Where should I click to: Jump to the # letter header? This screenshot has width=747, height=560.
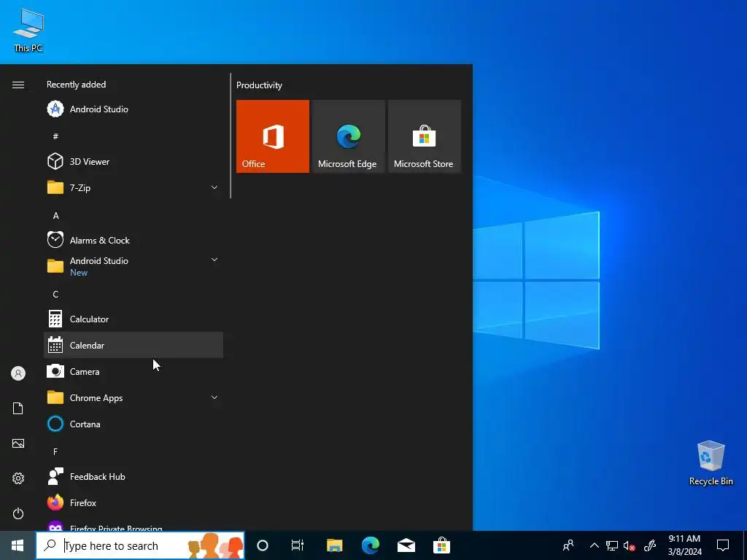pyautogui.click(x=55, y=136)
